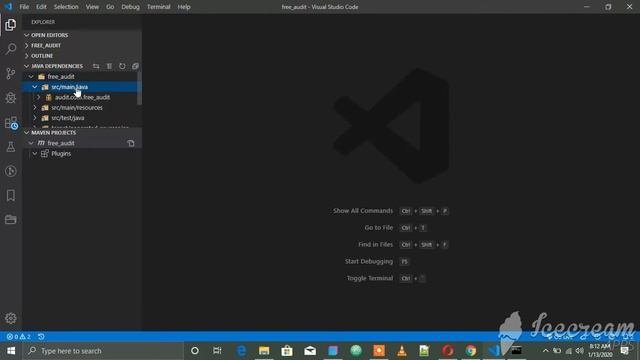Click the VS Code logo in the title bar

(x=8, y=7)
